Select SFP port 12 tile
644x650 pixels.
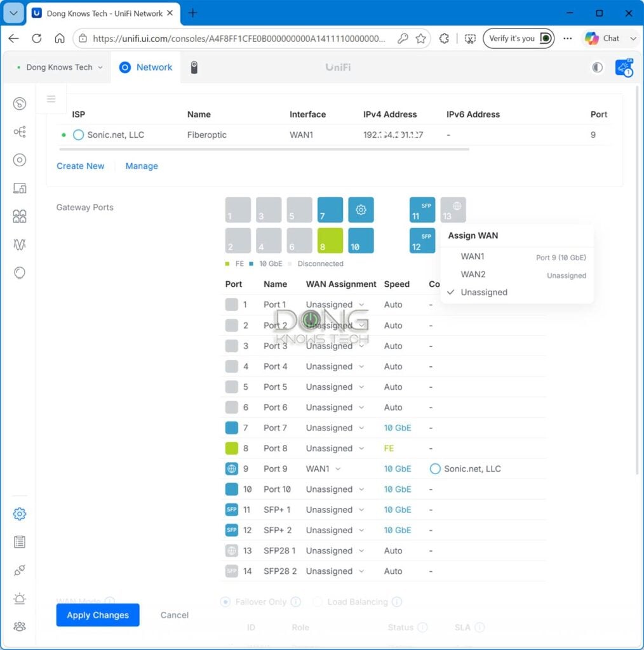(422, 241)
